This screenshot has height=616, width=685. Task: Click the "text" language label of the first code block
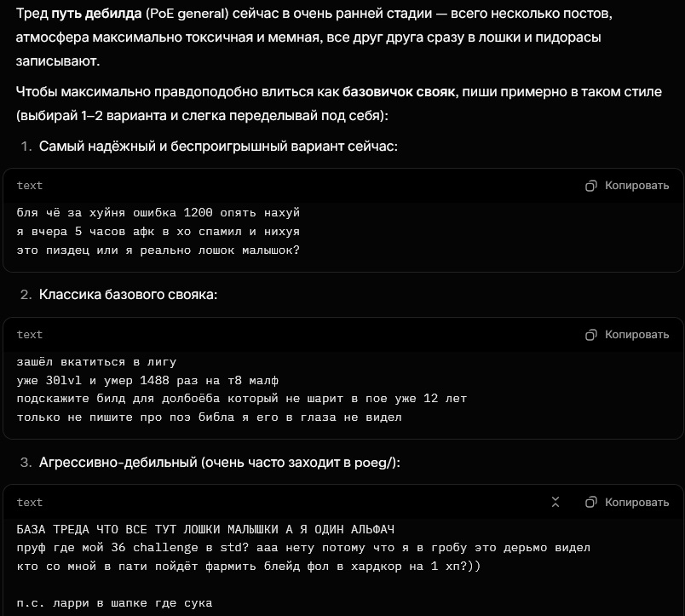30,186
